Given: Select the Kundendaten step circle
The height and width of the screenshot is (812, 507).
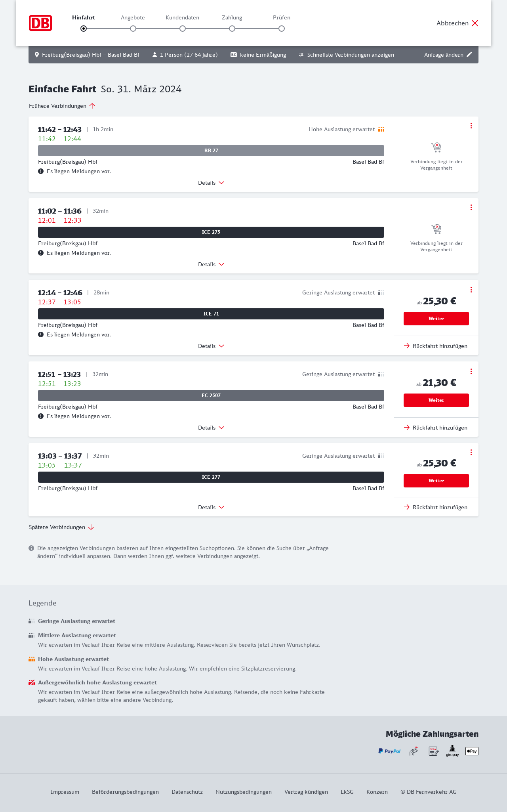Looking at the screenshot, I should pos(183,29).
